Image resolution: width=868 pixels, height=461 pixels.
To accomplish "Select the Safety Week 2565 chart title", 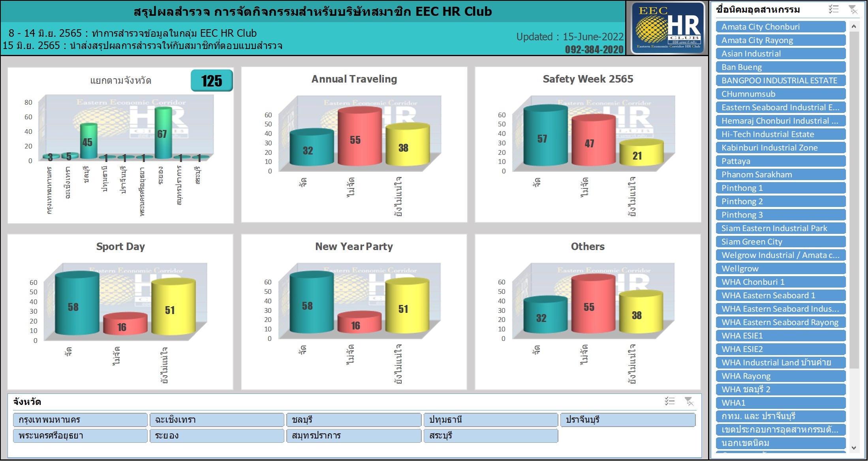I will (588, 79).
